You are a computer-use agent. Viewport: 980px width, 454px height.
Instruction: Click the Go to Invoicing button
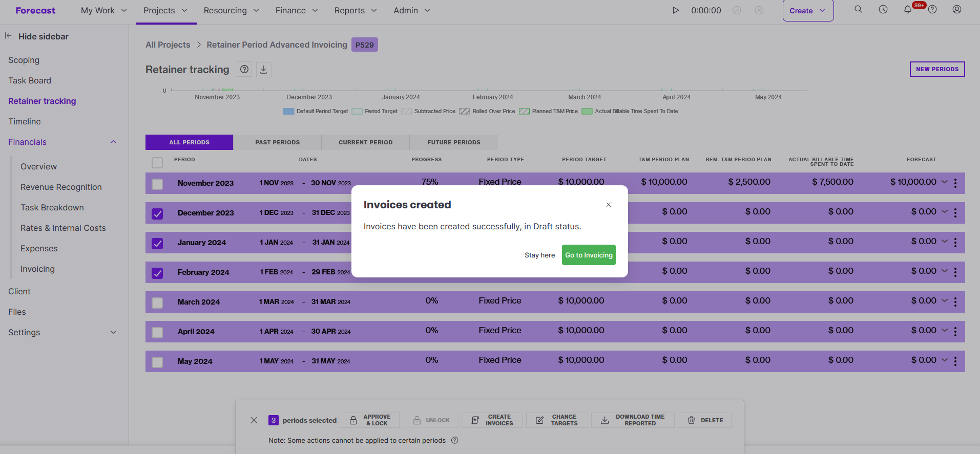[x=589, y=255]
